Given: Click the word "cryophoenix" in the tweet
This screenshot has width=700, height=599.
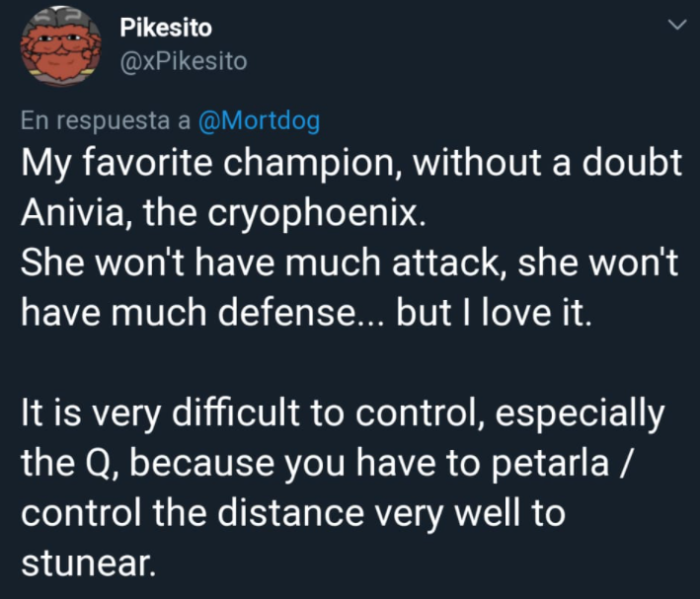Looking at the screenshot, I should (313, 213).
